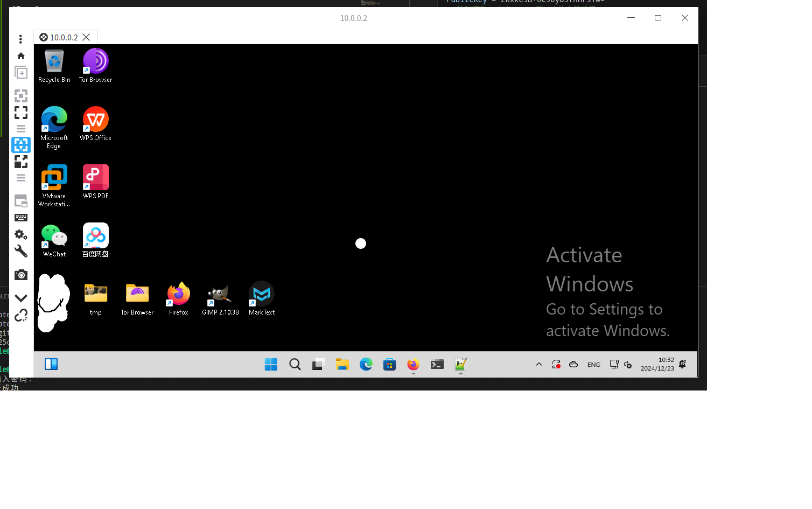Select the Microsoft Edge desktop shortcut
812x509 pixels.
54,128
